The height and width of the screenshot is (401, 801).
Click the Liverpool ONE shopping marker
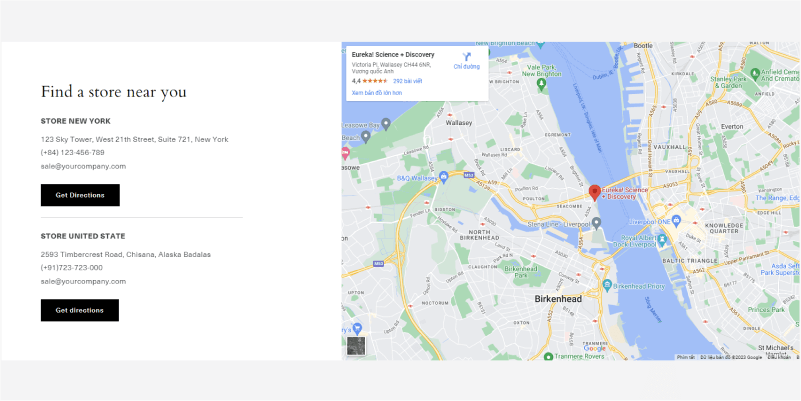point(674,220)
